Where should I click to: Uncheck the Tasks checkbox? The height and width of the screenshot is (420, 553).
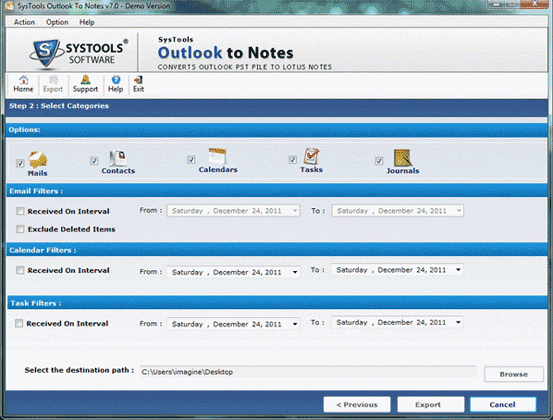pos(292,160)
